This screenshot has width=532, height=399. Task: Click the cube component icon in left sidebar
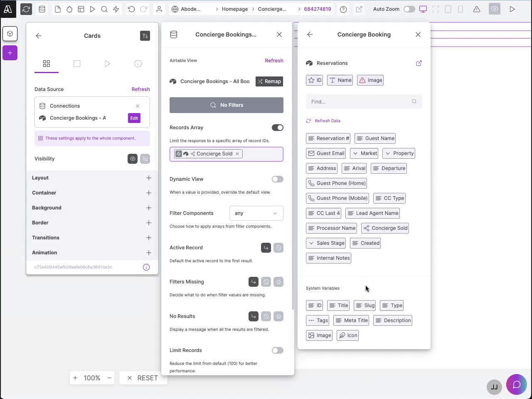(10, 34)
